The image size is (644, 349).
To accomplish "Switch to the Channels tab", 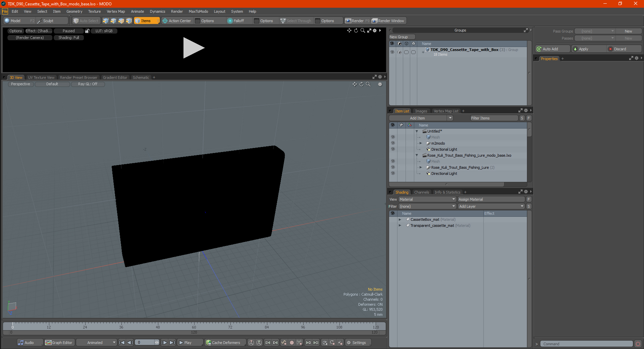I will 421,192.
